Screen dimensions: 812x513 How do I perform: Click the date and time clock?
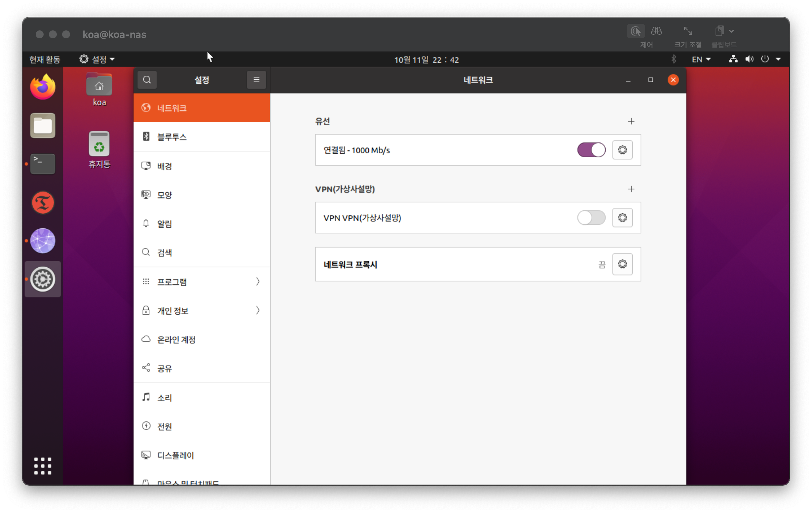tap(426, 60)
